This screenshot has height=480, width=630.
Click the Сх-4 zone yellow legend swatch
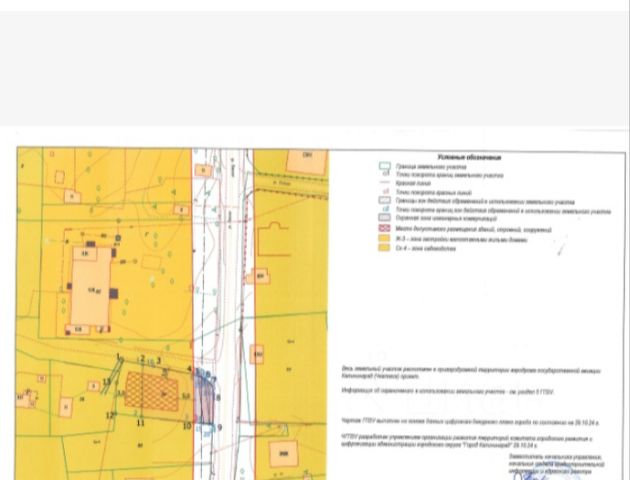(x=385, y=248)
